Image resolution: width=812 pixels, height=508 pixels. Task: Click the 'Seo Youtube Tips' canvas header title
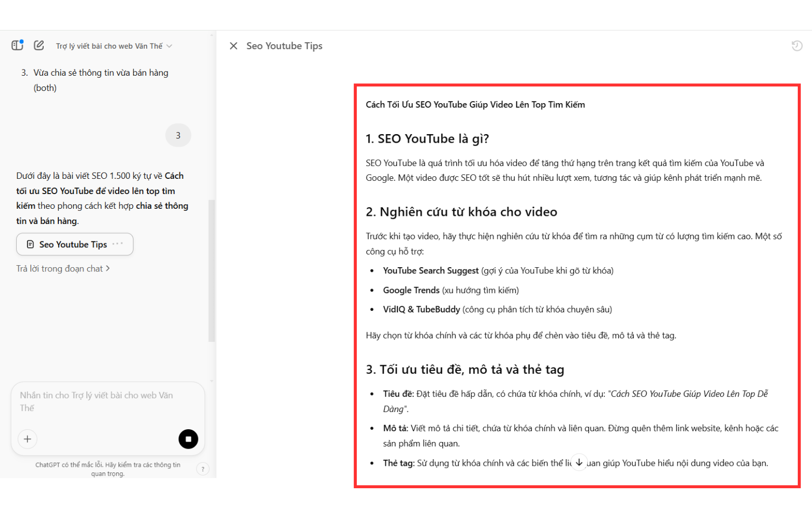284,46
